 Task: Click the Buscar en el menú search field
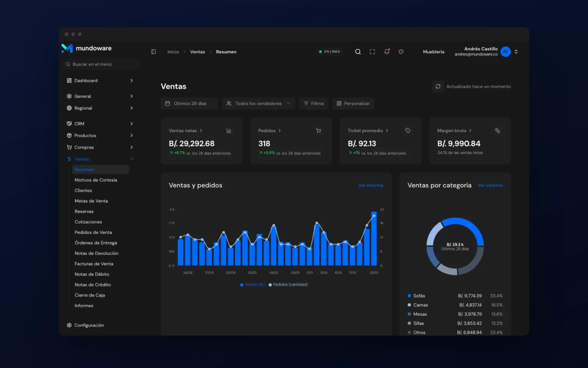point(100,64)
